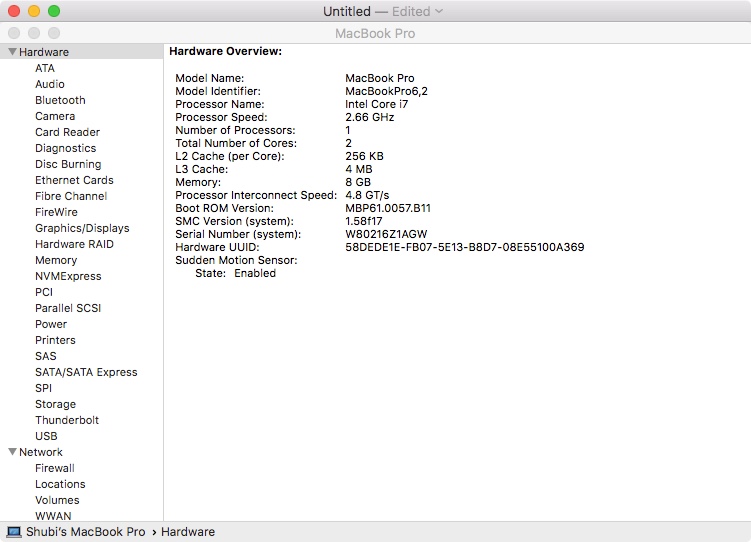Click Shubi's MacBook Pro in path bar
Screen dimensions: 751x542
click(85, 532)
